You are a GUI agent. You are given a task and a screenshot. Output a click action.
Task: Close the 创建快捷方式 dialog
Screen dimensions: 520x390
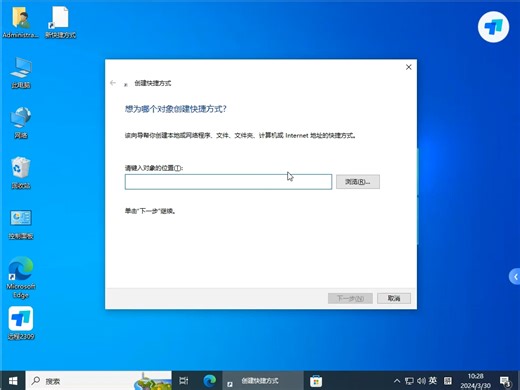tap(409, 67)
